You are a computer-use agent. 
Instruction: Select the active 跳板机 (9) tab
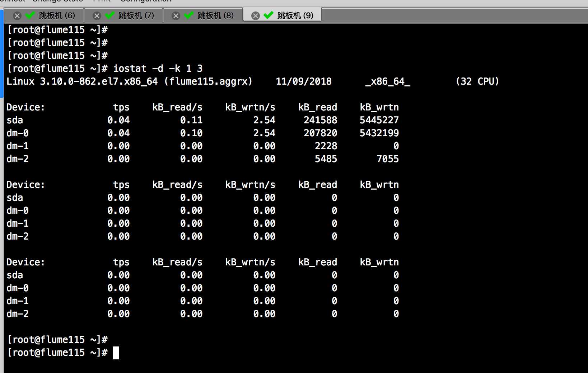[x=282, y=15]
